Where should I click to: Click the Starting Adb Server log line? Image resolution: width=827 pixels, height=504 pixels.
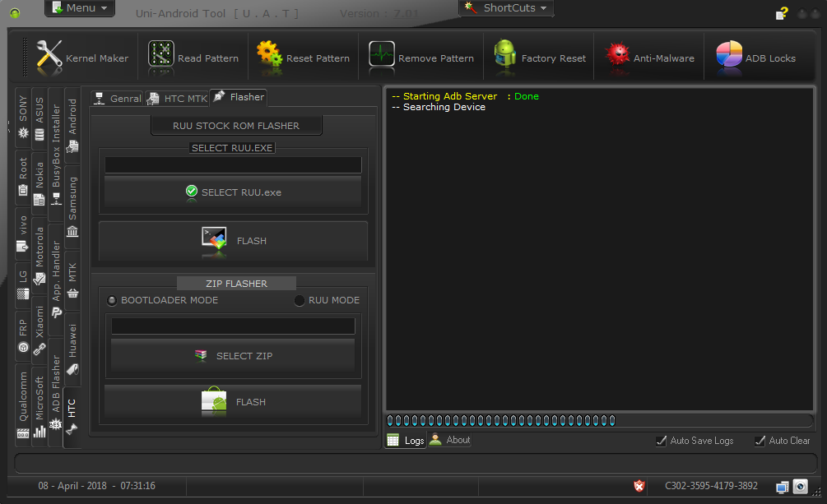465,96
